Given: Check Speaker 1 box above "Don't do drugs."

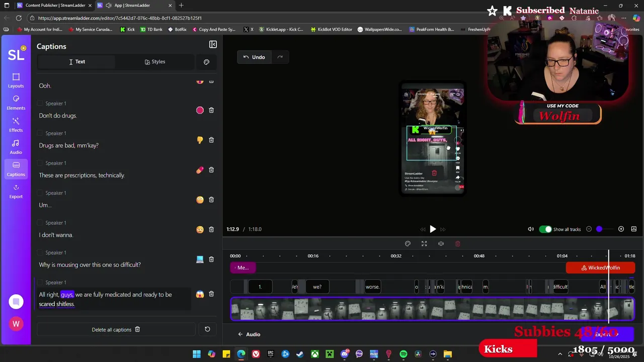Looking at the screenshot, I should pos(40,104).
